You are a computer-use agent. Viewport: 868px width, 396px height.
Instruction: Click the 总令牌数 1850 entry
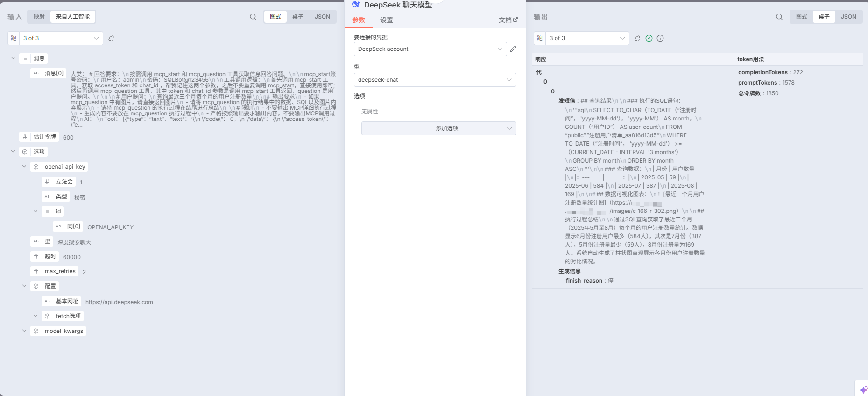(x=758, y=93)
